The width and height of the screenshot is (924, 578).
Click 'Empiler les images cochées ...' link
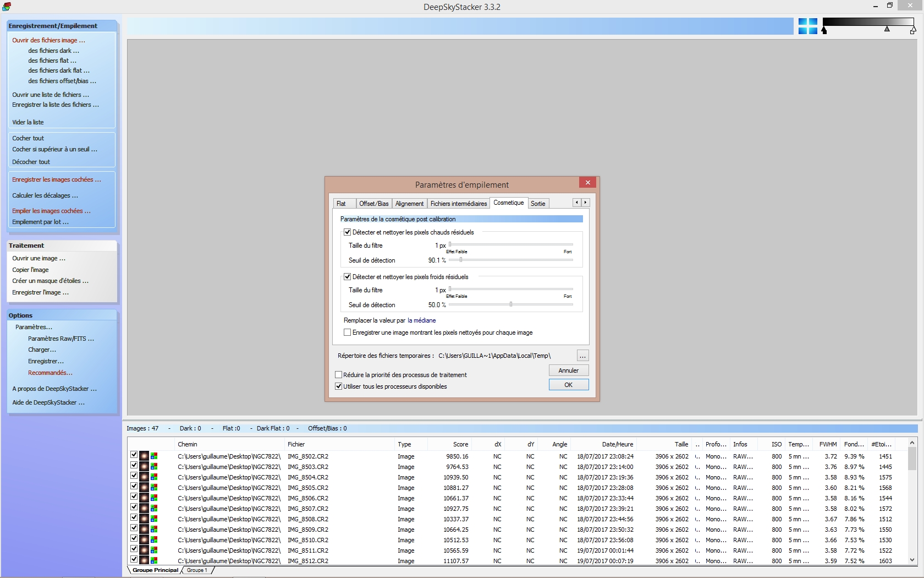tap(52, 211)
